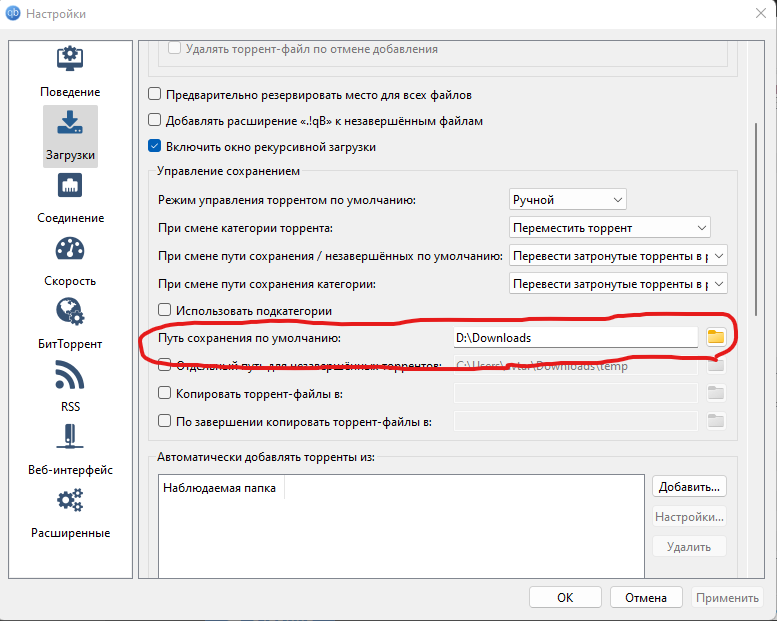Screen dimensions: 777x621
Task: Browse folder for default save path
Action: click(x=716, y=338)
